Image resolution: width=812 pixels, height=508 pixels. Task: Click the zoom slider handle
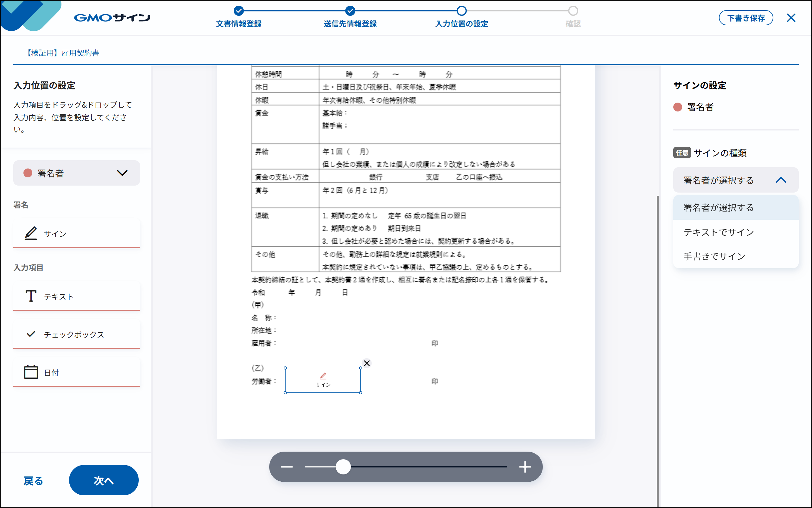click(x=343, y=467)
